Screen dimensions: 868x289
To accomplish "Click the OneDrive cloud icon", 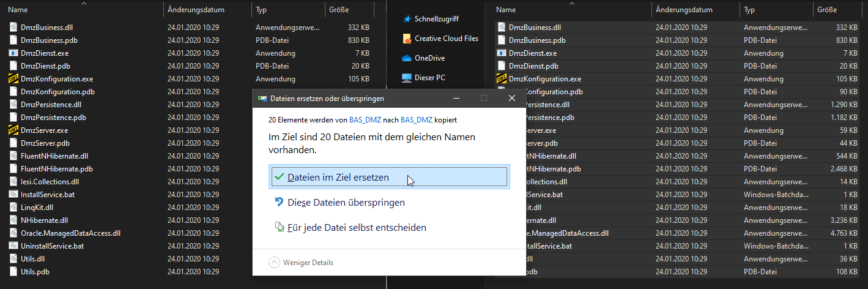I will click(x=407, y=58).
